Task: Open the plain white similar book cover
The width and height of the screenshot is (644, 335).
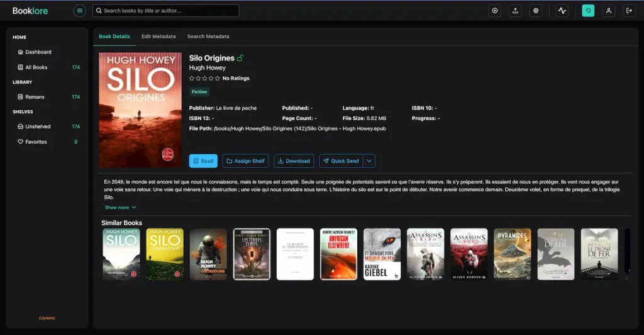Action: 296,254
